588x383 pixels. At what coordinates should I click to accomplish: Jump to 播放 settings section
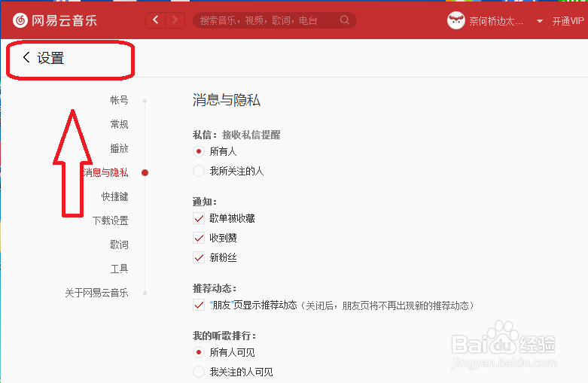click(119, 148)
